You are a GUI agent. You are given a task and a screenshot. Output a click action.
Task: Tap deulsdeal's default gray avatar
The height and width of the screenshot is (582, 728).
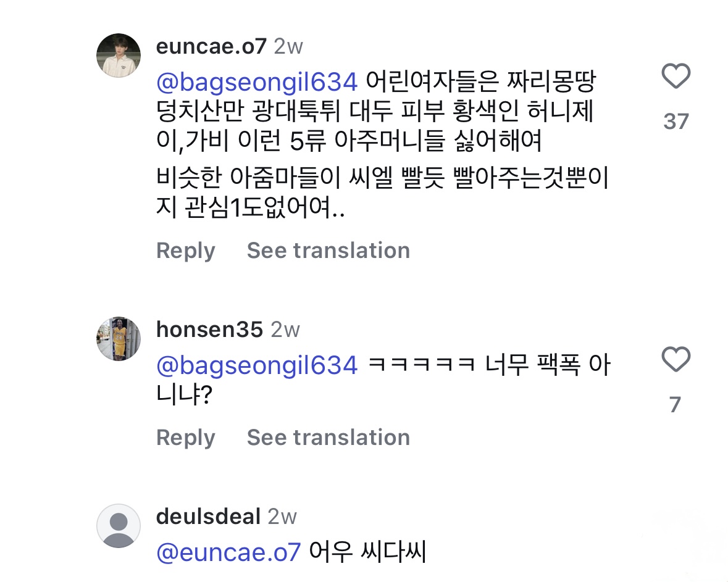click(119, 526)
